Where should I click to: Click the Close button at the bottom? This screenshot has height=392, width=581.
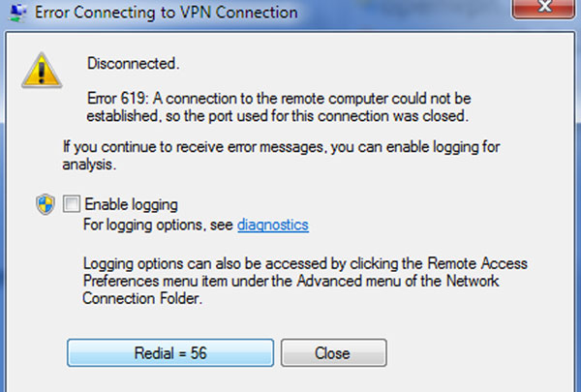coord(333,352)
